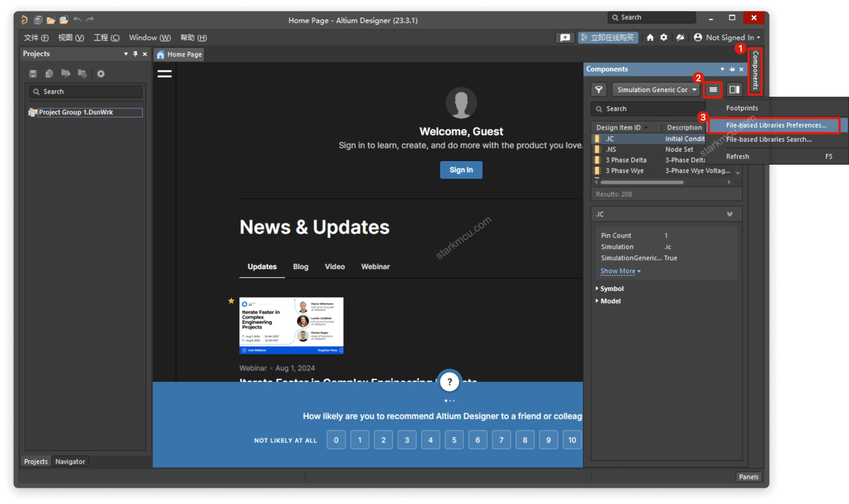Open preferences gear in top-right toolbar

pos(664,38)
